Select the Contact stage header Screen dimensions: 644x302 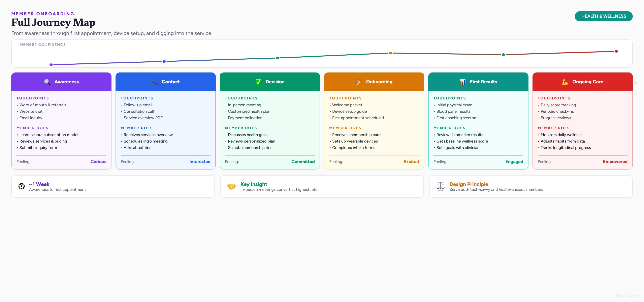coord(165,82)
